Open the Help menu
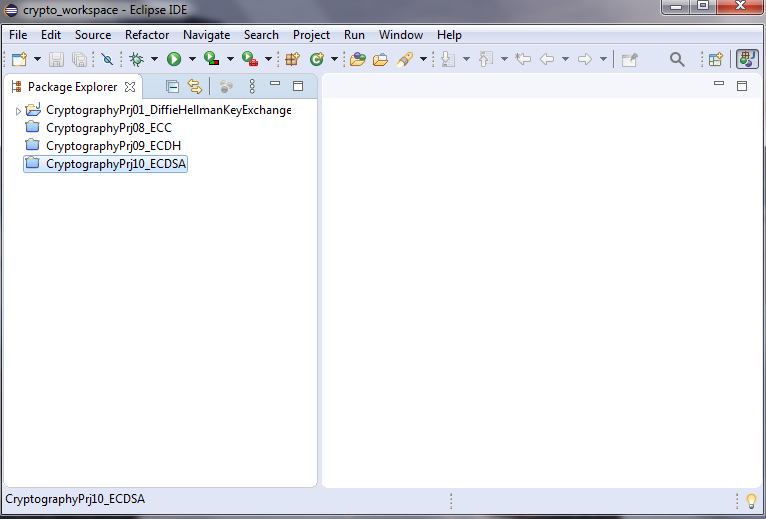Image resolution: width=766 pixels, height=519 pixels. [449, 35]
